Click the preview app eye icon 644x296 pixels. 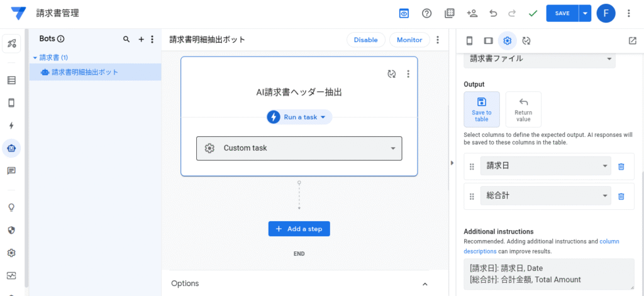coord(404,13)
